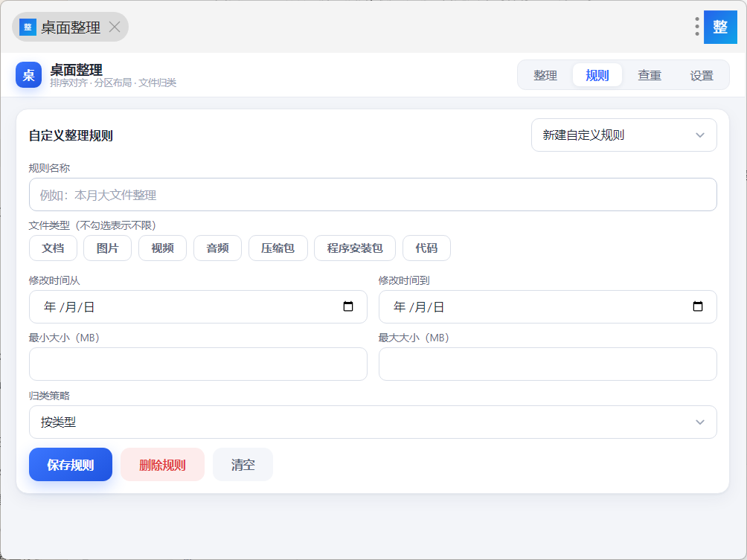Screen dimensions: 747x560
Task: Click the 桌 app logo icon
Action: [x=28, y=75]
